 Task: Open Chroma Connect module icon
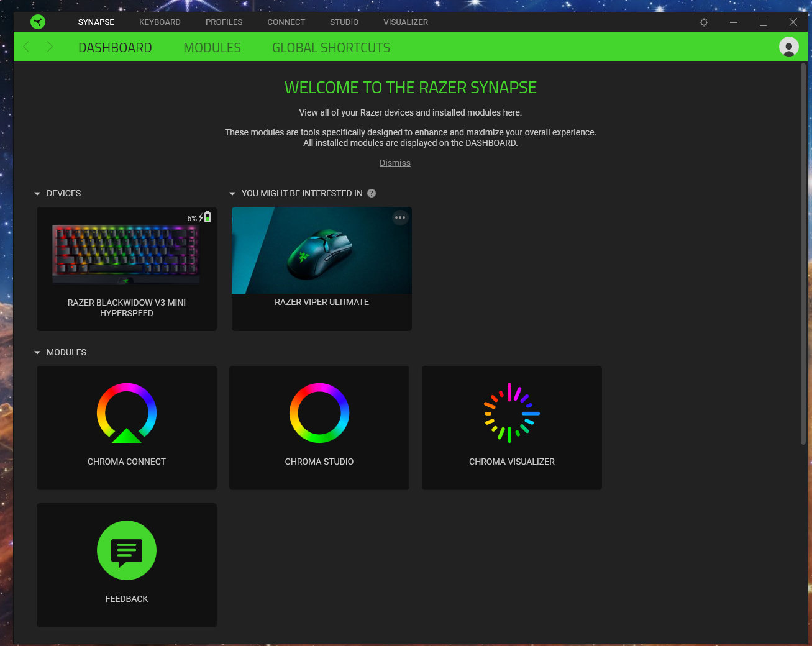127,413
